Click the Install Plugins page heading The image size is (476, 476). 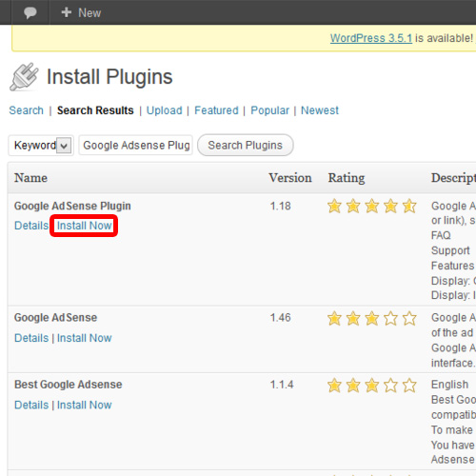[109, 77]
